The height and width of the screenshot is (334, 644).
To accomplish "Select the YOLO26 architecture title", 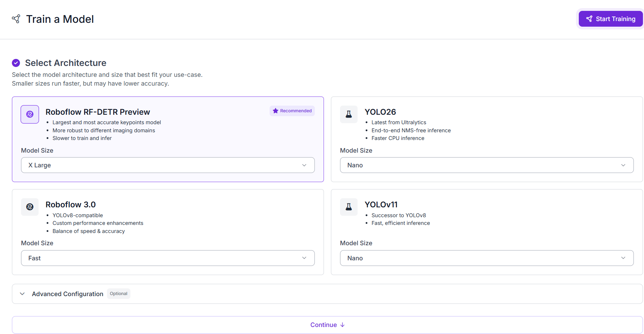I will pyautogui.click(x=380, y=112).
